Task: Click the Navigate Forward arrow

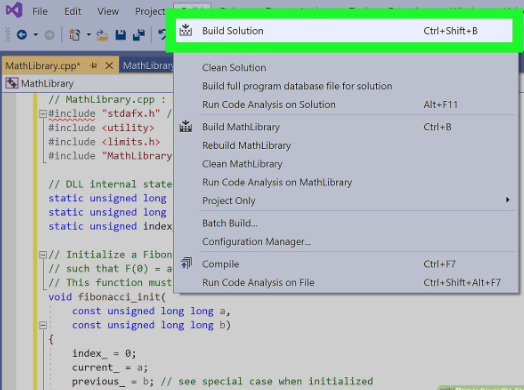Action: point(49,35)
